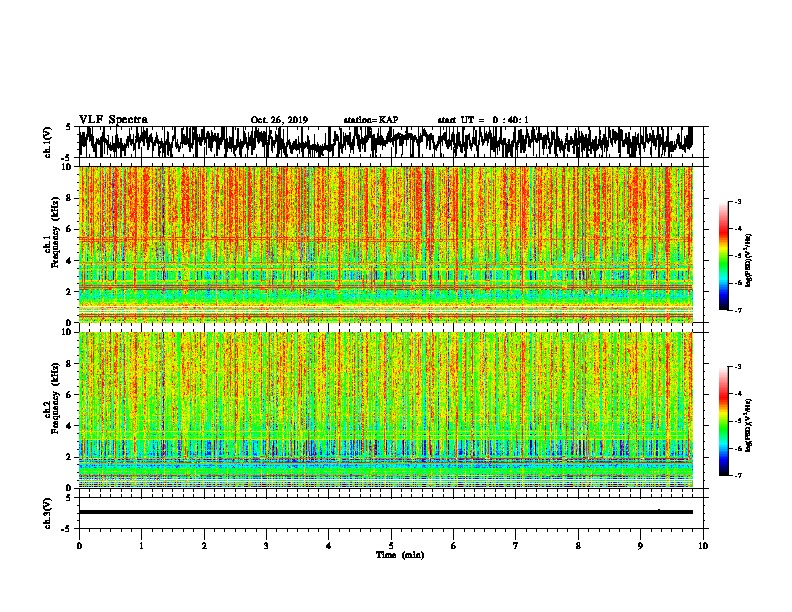Click the "8" kHz tick on ch.2 spectrogram
Screen dimensions: 792x612
point(70,364)
